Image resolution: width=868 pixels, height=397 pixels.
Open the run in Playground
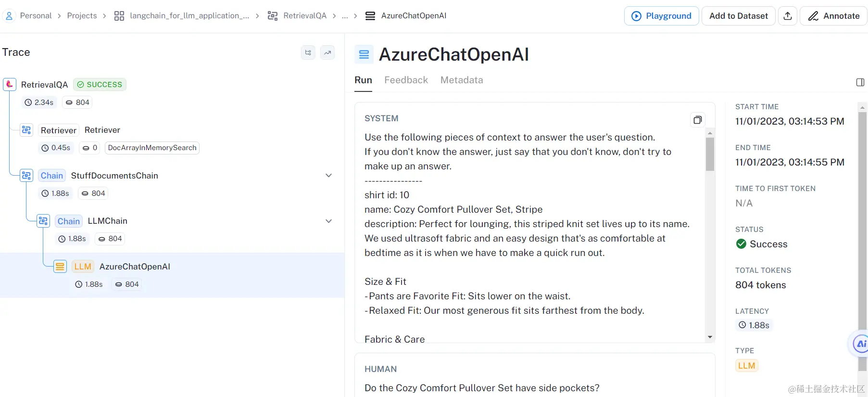coord(661,16)
